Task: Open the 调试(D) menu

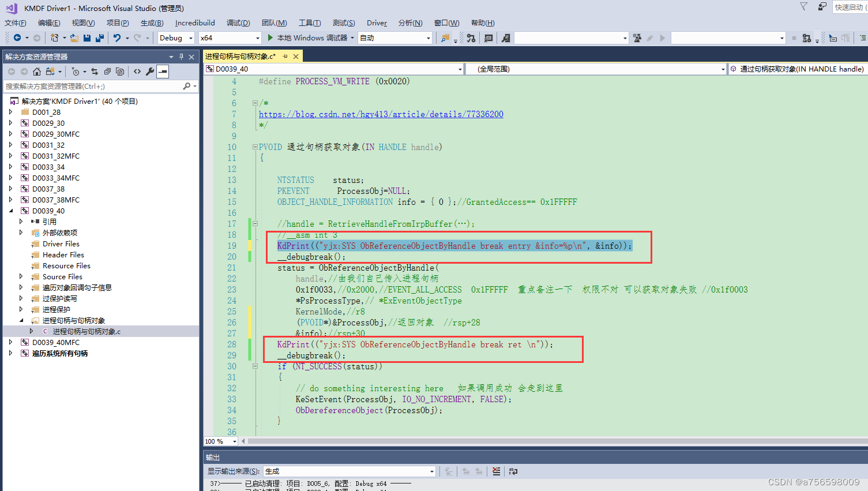Action: [238, 23]
